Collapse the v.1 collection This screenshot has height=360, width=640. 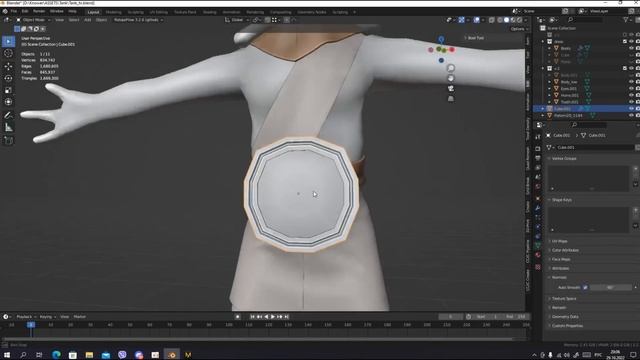[x=543, y=69]
